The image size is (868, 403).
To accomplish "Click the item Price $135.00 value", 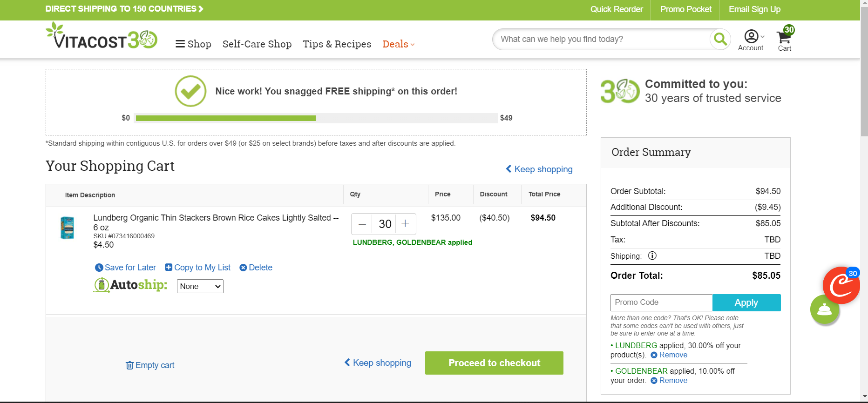I will (446, 218).
